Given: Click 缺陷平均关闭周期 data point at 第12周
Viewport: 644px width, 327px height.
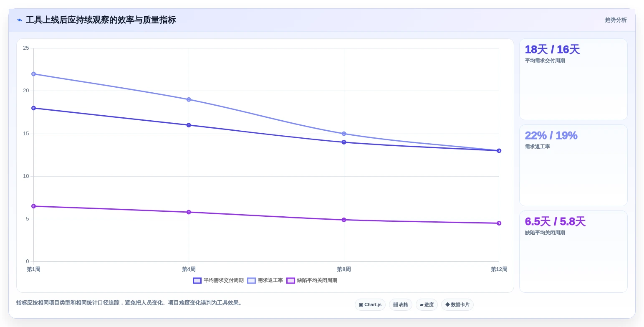Looking at the screenshot, I should click(x=499, y=223).
